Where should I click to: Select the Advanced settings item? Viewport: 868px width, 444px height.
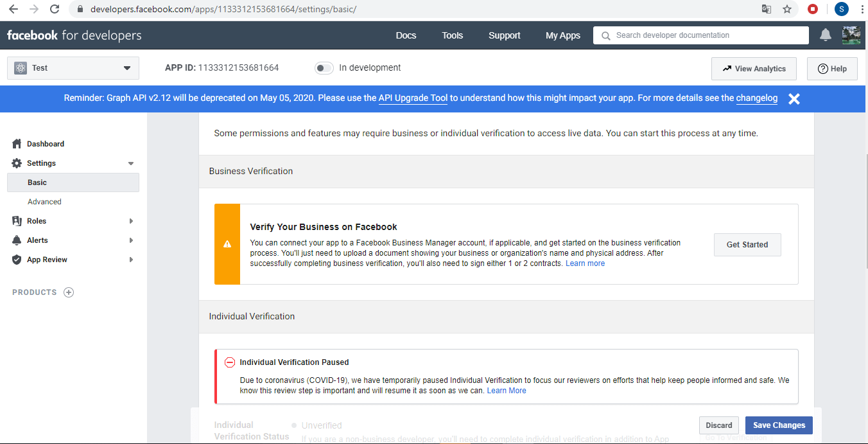click(44, 202)
